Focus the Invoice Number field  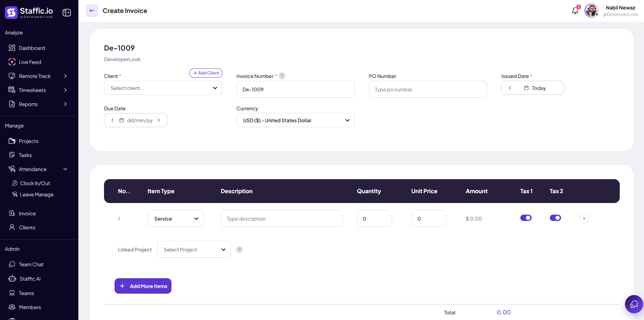[x=295, y=89]
